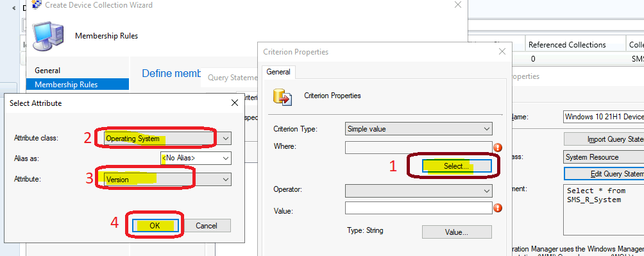
Task: Close the Criterion Properties dialog
Action: pos(502,52)
